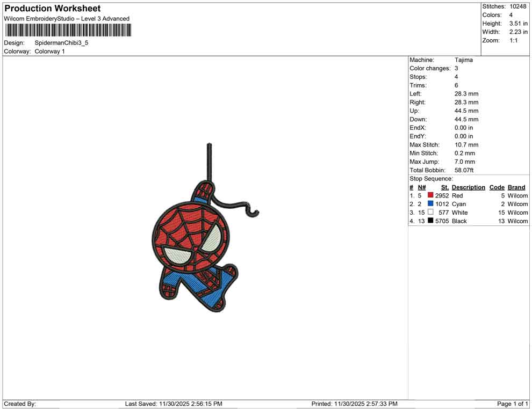Click the Description column header
This screenshot has width=532, height=409.
(x=468, y=187)
